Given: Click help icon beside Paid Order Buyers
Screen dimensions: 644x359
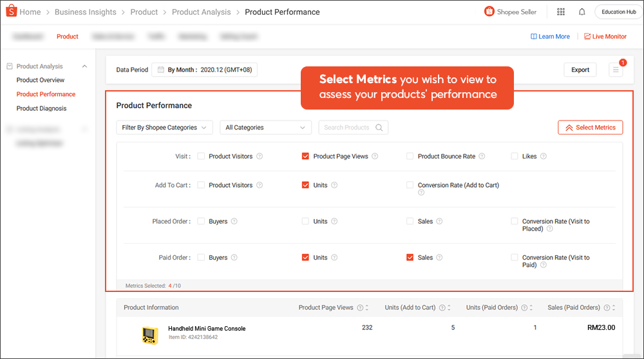Looking at the screenshot, I should [x=234, y=257].
